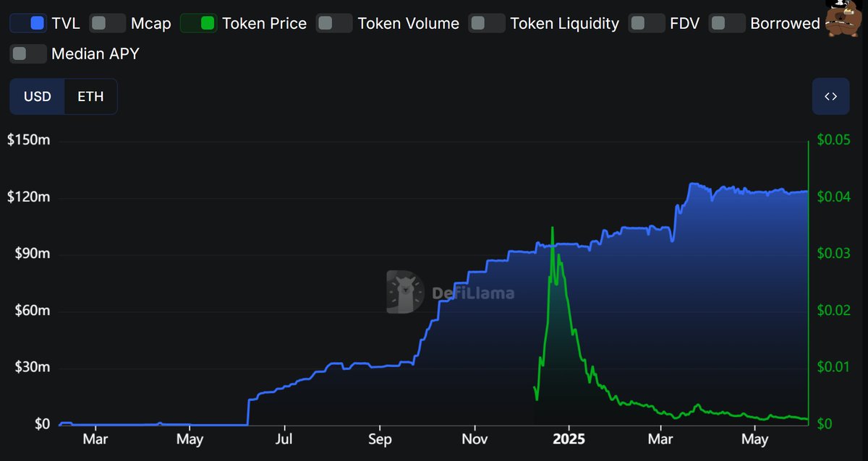Viewport: 868px width, 461px height.
Task: Click the $0.01 price axis label
Action: 833,366
